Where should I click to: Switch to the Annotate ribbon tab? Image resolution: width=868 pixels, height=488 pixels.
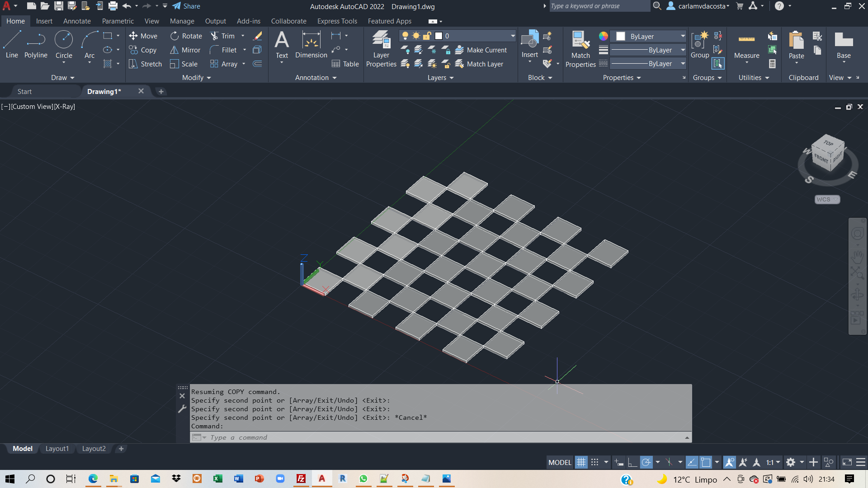coord(77,21)
